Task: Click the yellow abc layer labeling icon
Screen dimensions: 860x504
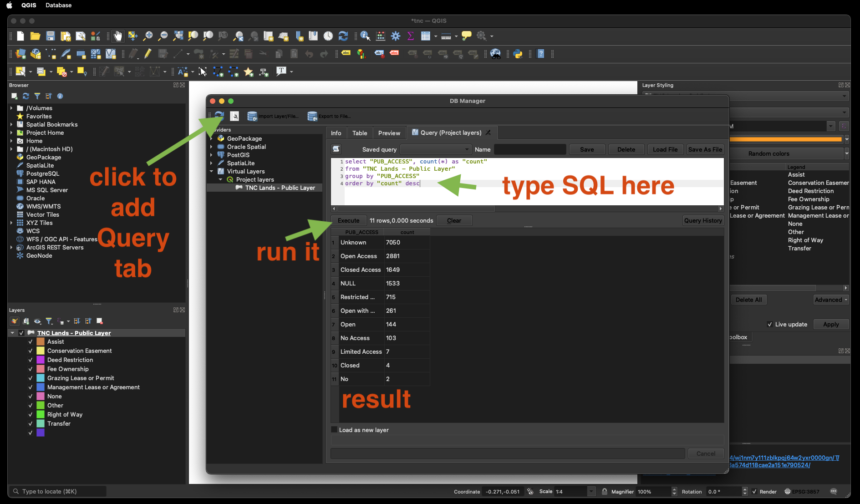Action: 346,54
